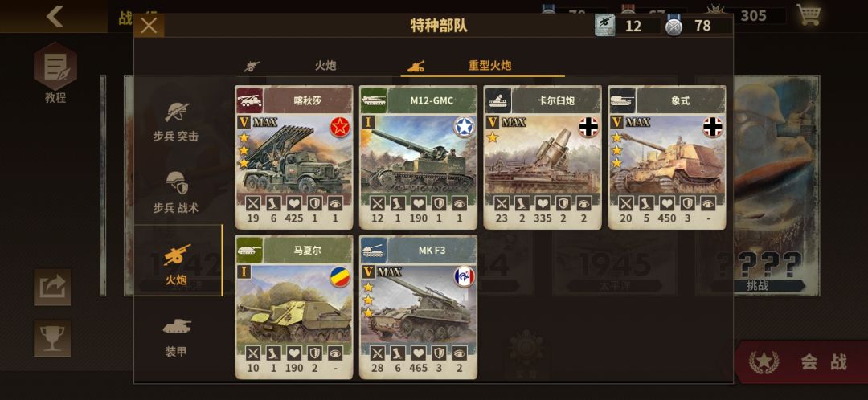Select the 象式 Elefant unit card
This screenshot has height=400, width=868.
click(667, 157)
